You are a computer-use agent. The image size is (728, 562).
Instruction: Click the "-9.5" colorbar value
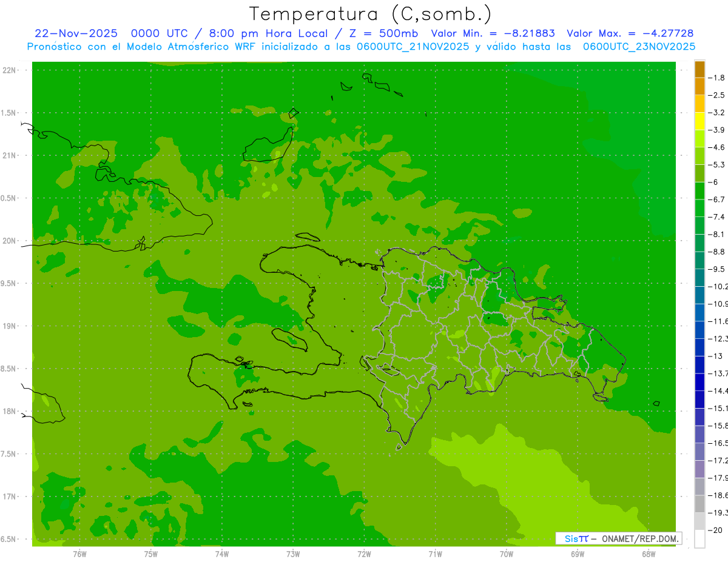(717, 269)
